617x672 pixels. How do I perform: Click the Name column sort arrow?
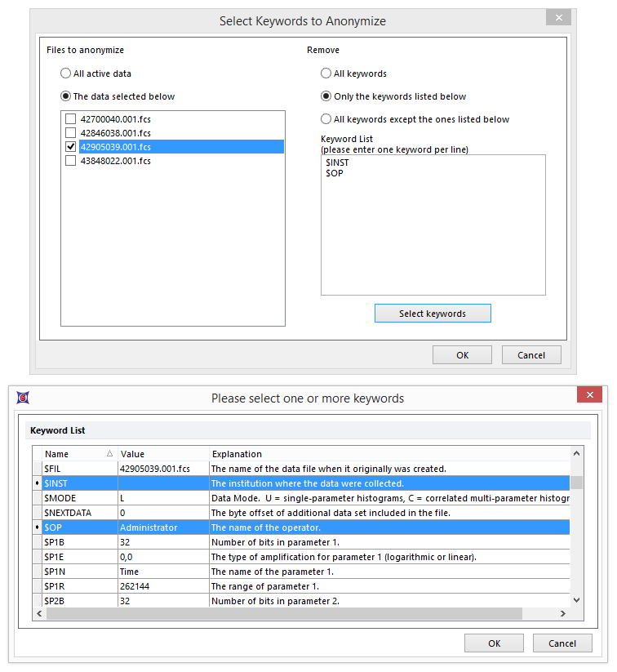(110, 454)
